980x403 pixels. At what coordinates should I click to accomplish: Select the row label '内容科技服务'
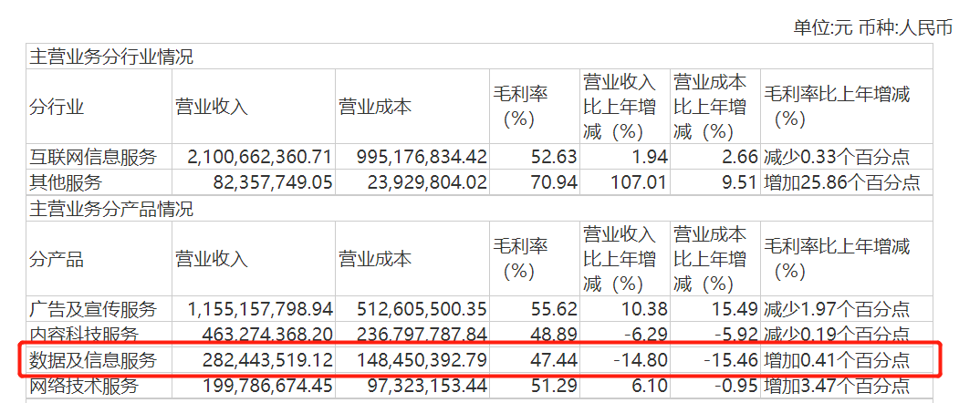pos(83,335)
